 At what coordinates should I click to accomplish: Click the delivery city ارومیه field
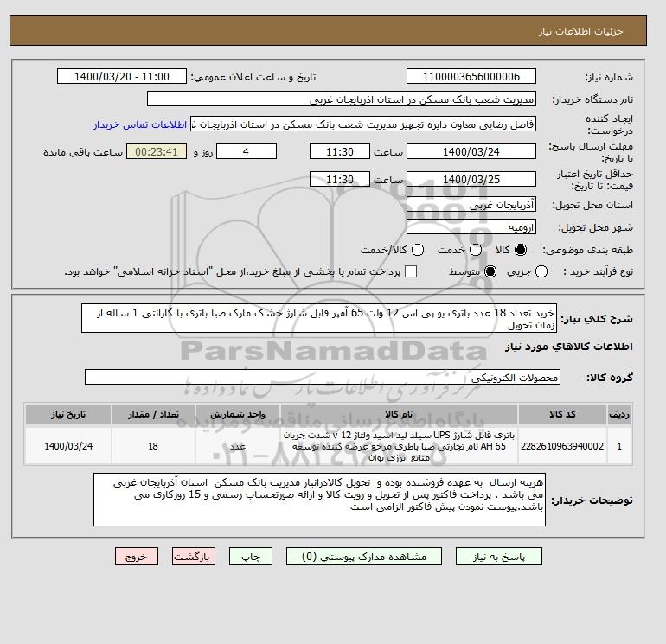tap(471, 227)
